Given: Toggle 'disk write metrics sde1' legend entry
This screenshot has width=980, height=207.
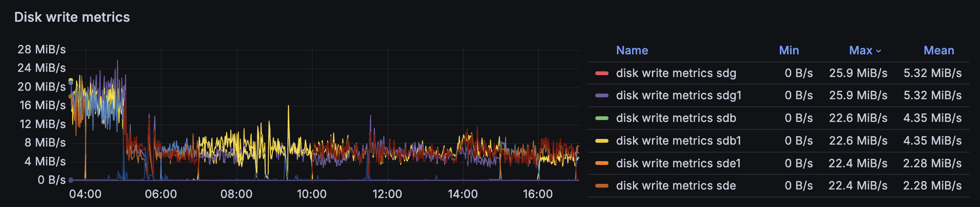Looking at the screenshot, I should (x=678, y=164).
